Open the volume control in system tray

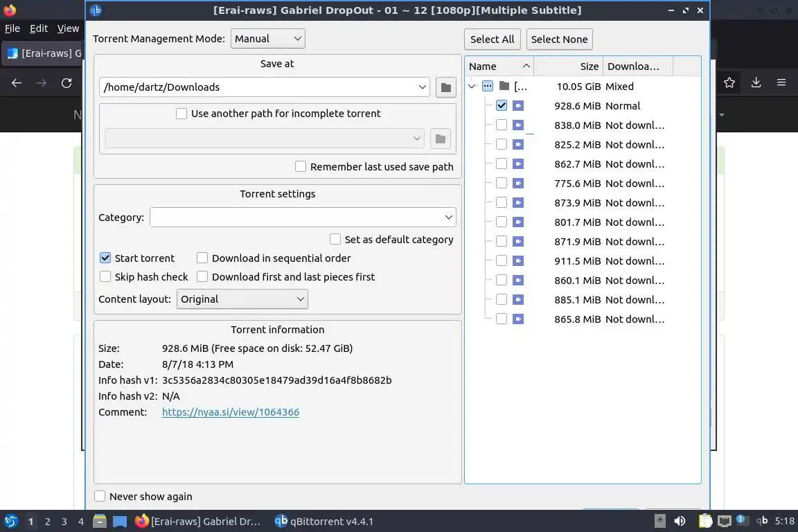[x=680, y=521]
